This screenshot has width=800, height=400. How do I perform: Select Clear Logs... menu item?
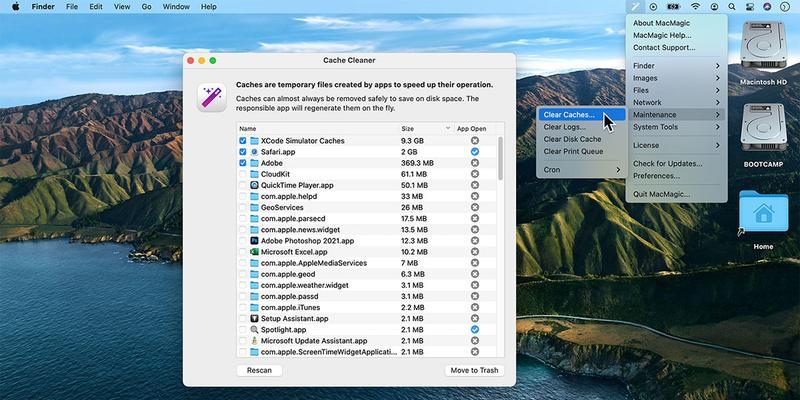pyautogui.click(x=581, y=127)
